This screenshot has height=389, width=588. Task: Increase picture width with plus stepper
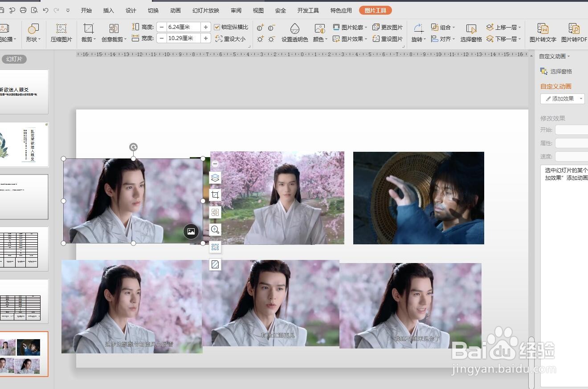[206, 38]
